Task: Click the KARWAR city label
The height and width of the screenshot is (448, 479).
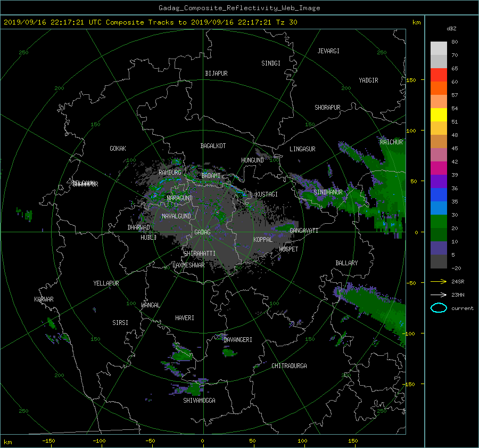Action: 44,299
